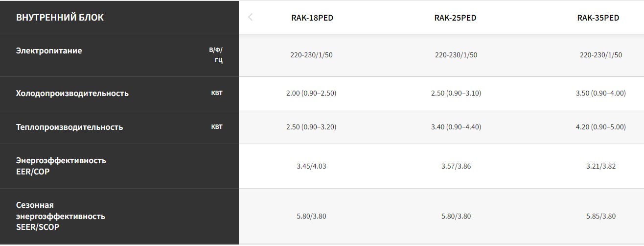The width and height of the screenshot is (644, 246).
Task: Select the RAK-18PED column header
Action: (312, 18)
